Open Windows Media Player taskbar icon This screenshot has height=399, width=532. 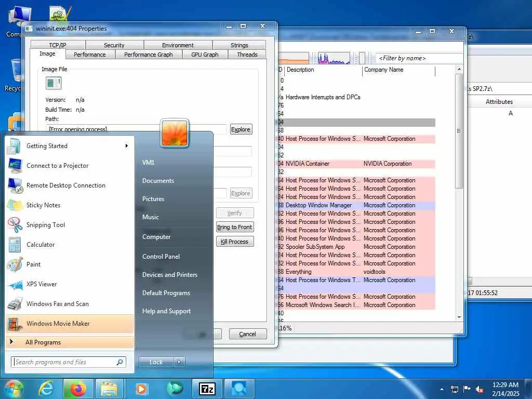141,389
